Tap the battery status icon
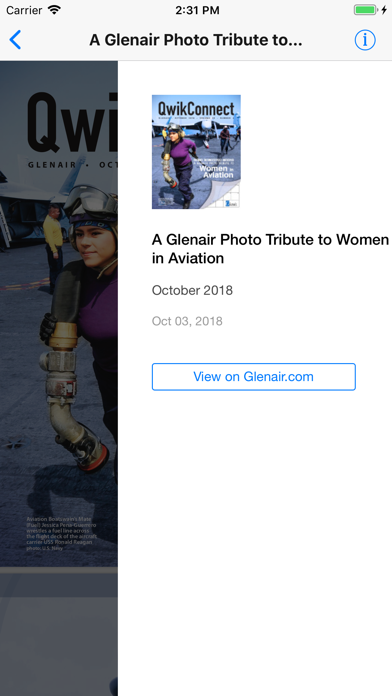 (365, 10)
